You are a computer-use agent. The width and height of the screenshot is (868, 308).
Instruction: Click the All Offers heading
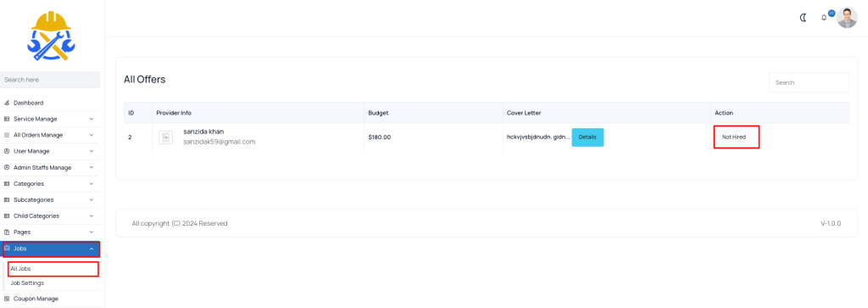[144, 79]
